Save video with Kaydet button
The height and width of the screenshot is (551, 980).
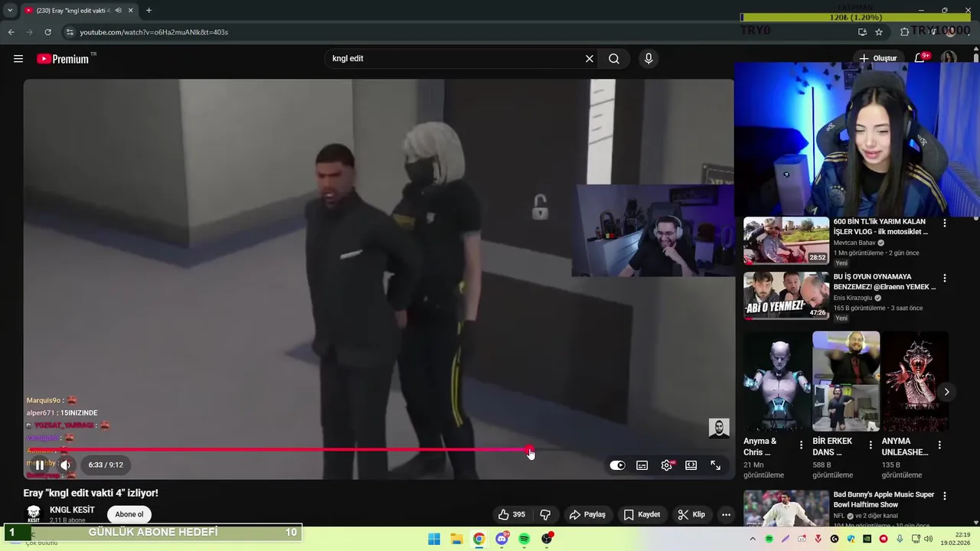(642, 514)
